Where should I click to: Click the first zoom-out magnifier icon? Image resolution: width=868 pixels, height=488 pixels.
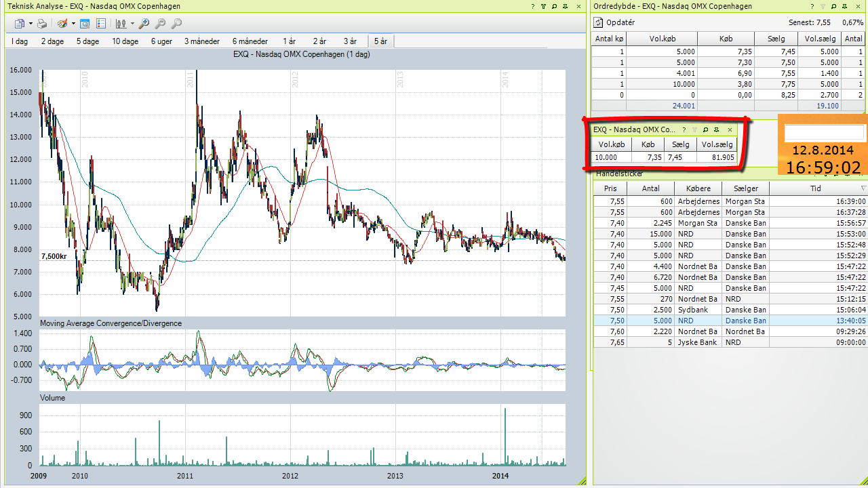[160, 24]
